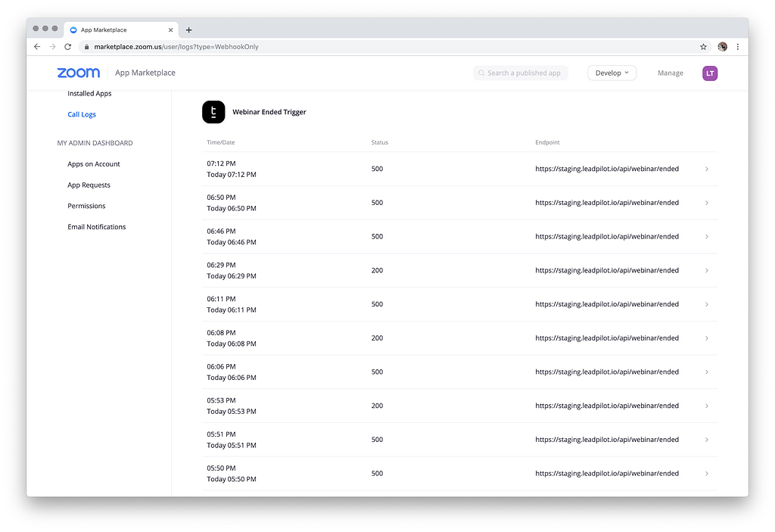The width and height of the screenshot is (775, 532).
Task: Open Email Notifications from the sidebar
Action: 95,226
